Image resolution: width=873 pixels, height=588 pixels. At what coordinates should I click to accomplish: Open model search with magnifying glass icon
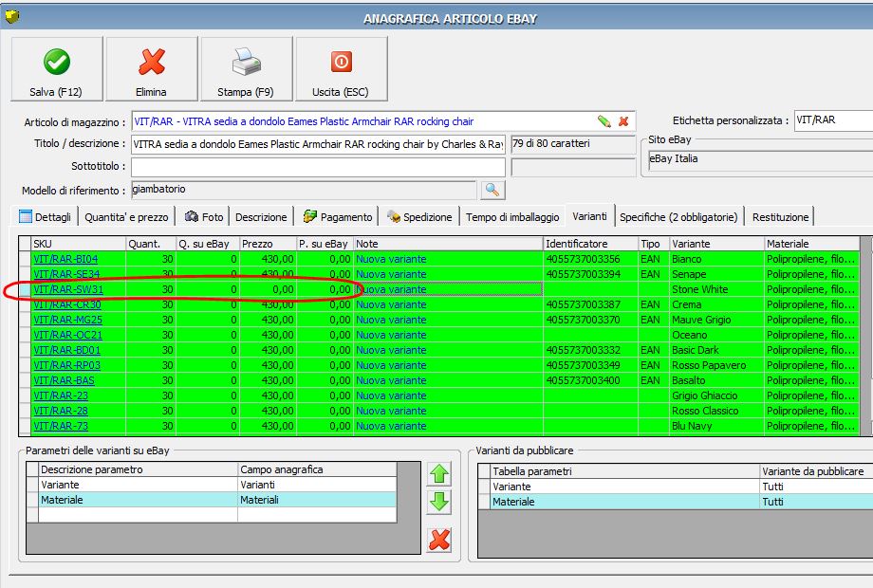tap(492, 190)
